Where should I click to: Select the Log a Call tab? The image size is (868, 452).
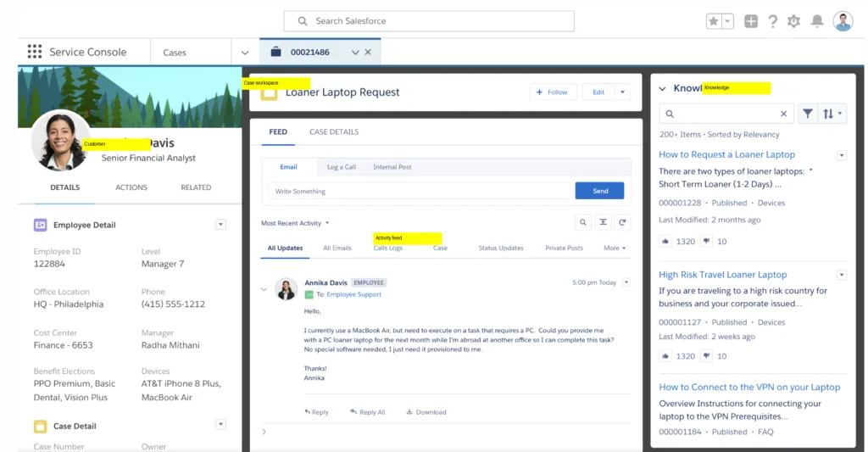tap(342, 167)
